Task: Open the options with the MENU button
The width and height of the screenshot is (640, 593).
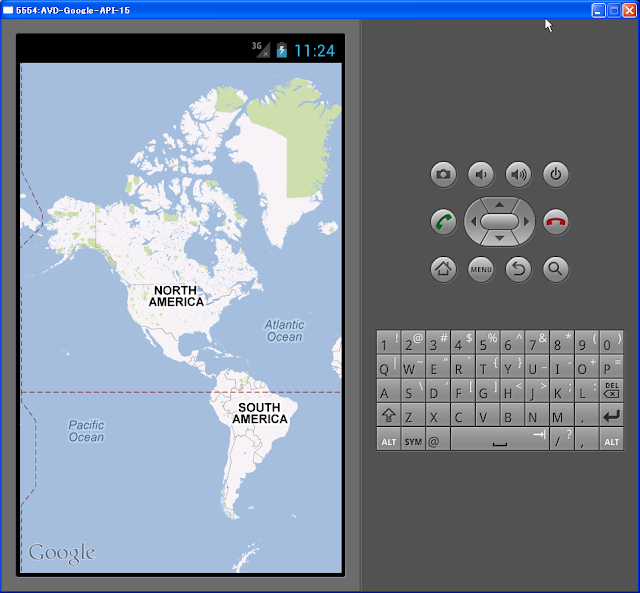Action: 481,269
